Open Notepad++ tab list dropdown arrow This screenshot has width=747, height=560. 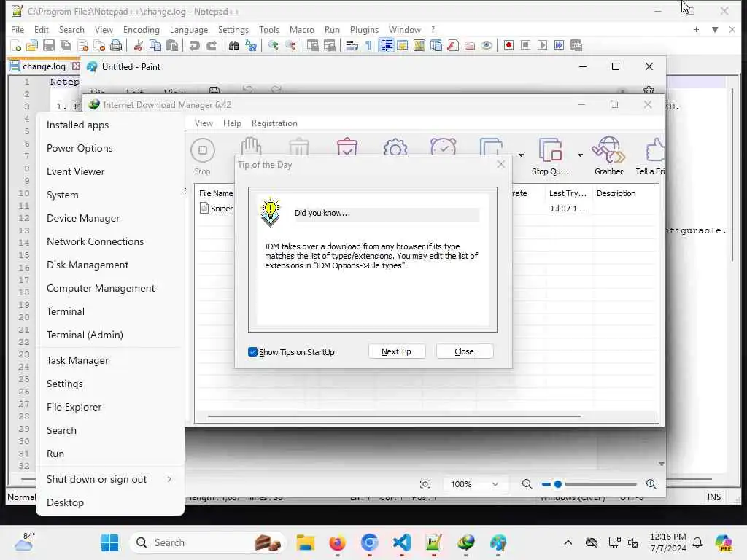point(715,29)
